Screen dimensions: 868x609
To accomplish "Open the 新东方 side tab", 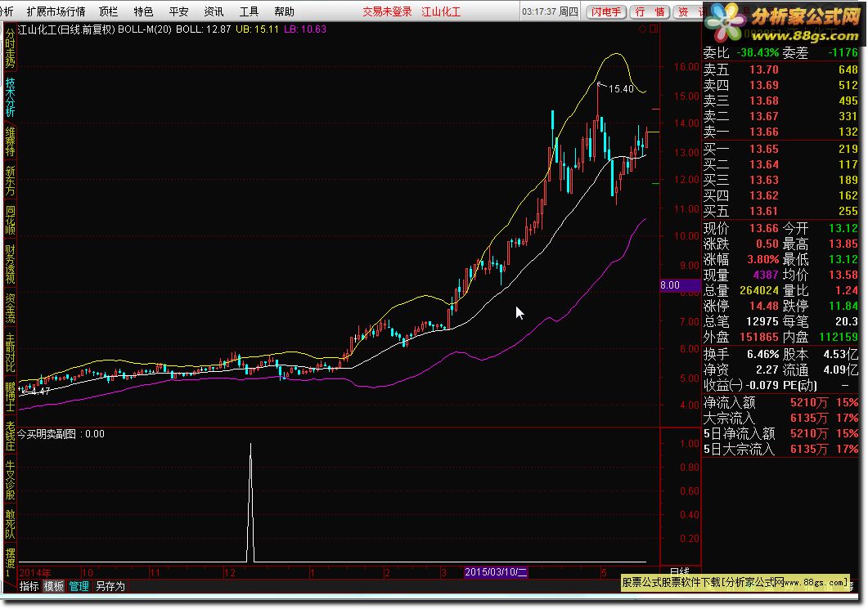I will tap(10, 181).
